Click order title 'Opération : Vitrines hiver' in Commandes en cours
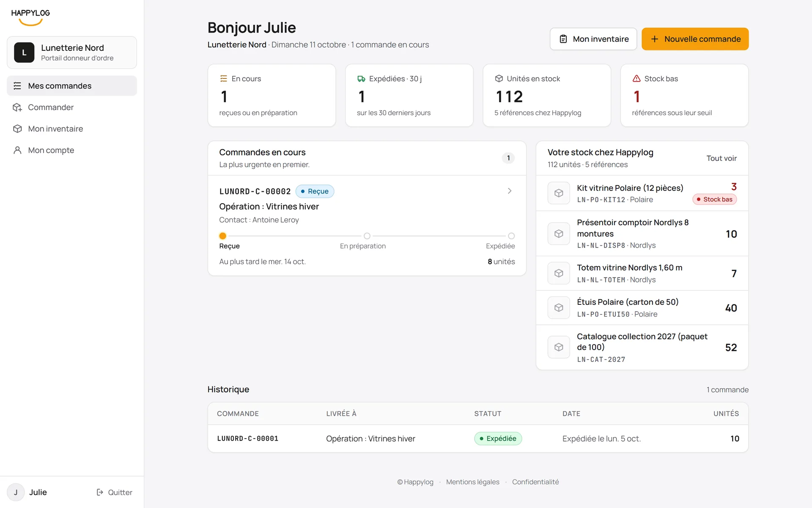Image resolution: width=812 pixels, height=508 pixels. pyautogui.click(x=269, y=207)
